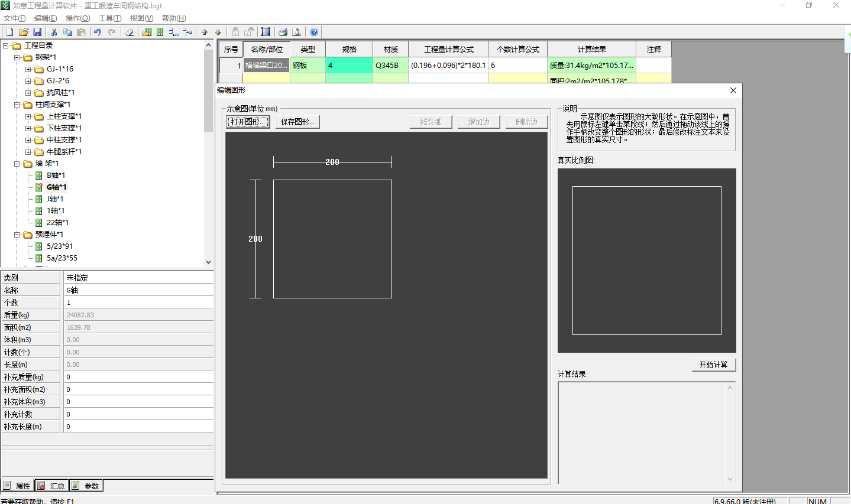The height and width of the screenshot is (504, 851).
Task: Expand the 牛腿系杆*1 tree node
Action: 28,152
